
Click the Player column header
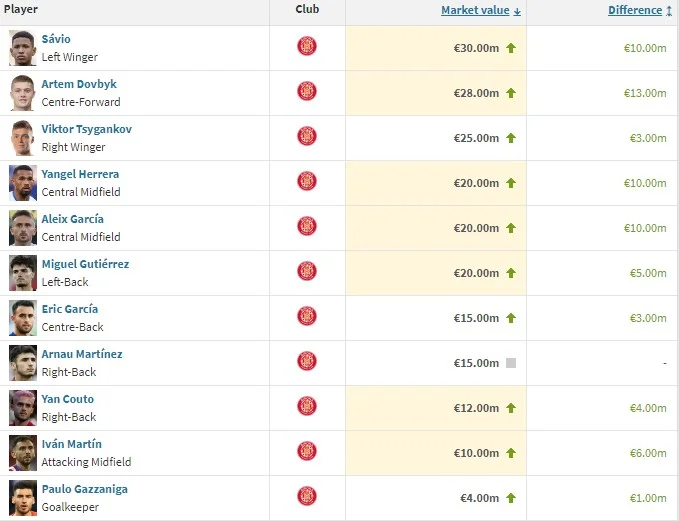(21, 9)
